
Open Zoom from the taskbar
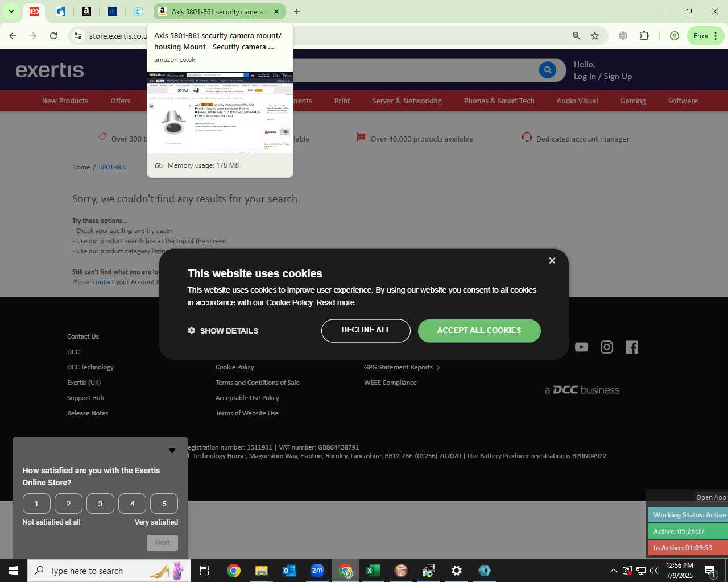(317, 571)
